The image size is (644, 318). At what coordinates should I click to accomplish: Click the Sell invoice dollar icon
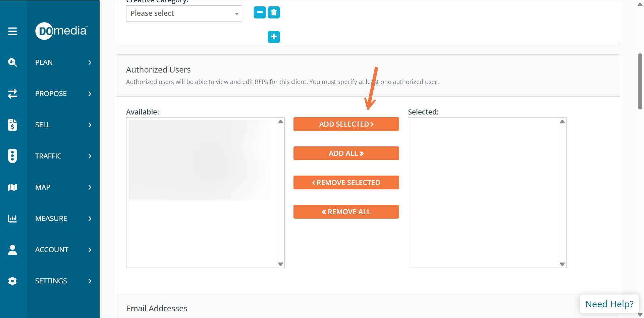[12, 125]
